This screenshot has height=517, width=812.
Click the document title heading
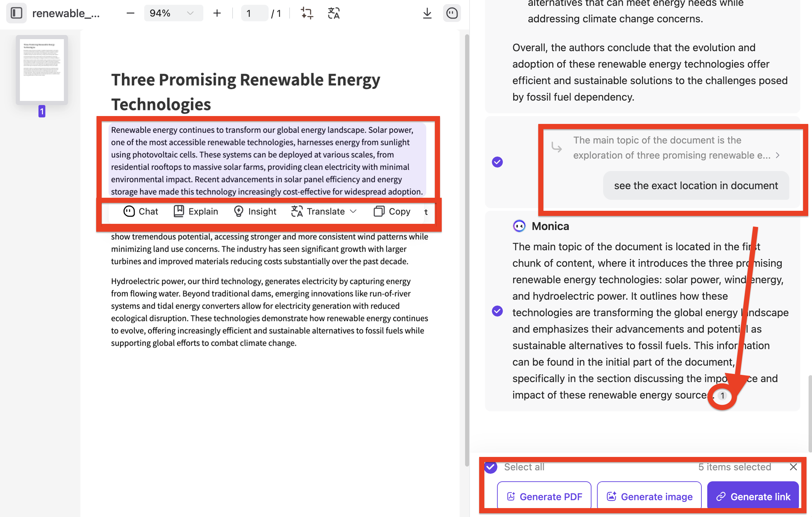(246, 92)
